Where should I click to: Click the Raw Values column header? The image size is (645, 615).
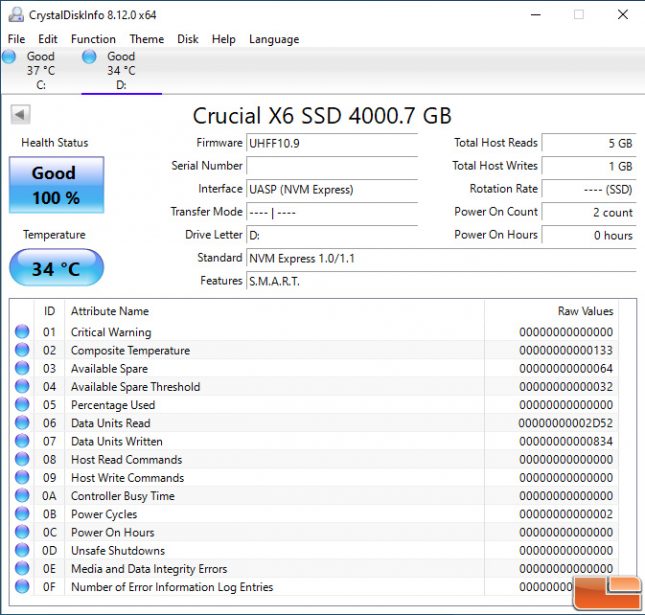pyautogui.click(x=551, y=311)
